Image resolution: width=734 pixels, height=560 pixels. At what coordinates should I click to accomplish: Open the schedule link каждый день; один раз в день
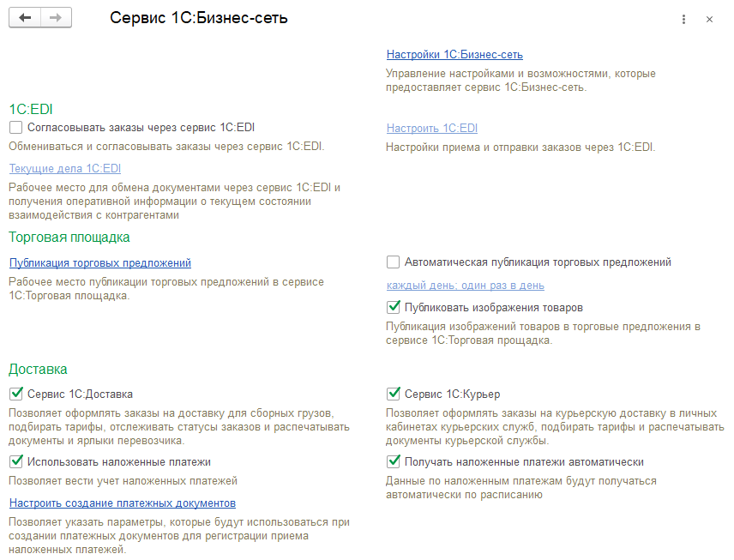tap(466, 286)
